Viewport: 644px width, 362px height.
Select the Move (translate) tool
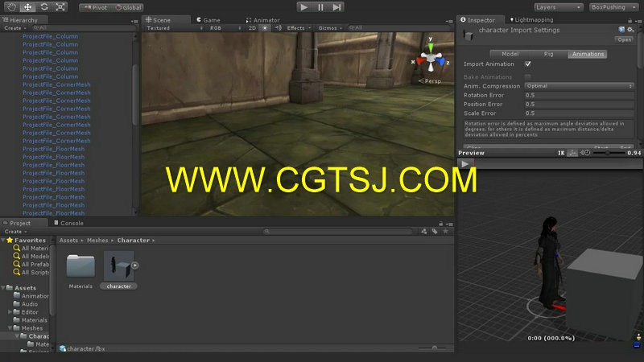27,7
